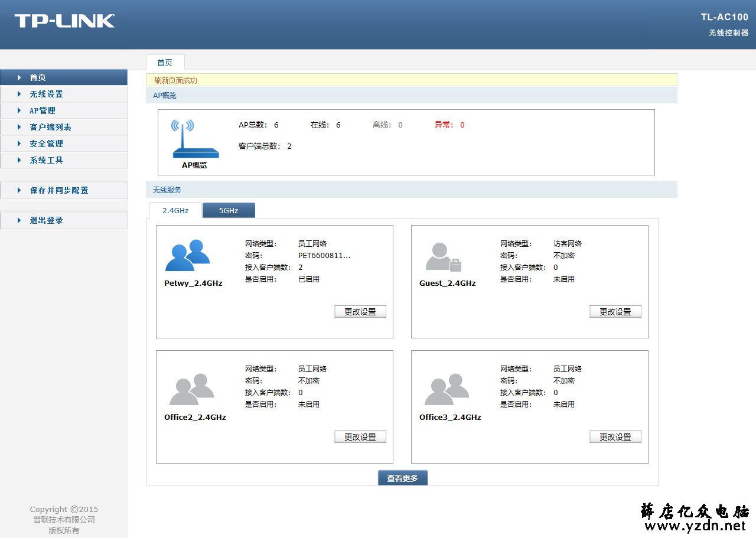Switch to the 5GHz tab
756x538 pixels.
pyautogui.click(x=229, y=210)
